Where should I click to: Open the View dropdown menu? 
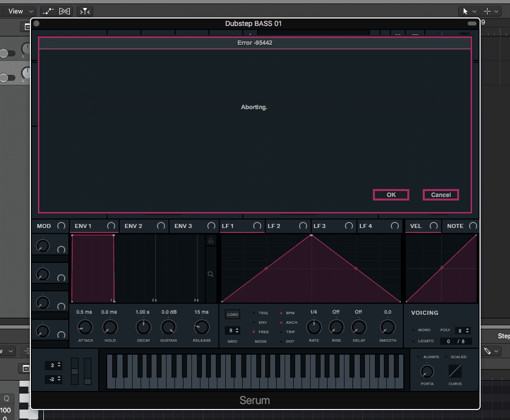(19, 11)
